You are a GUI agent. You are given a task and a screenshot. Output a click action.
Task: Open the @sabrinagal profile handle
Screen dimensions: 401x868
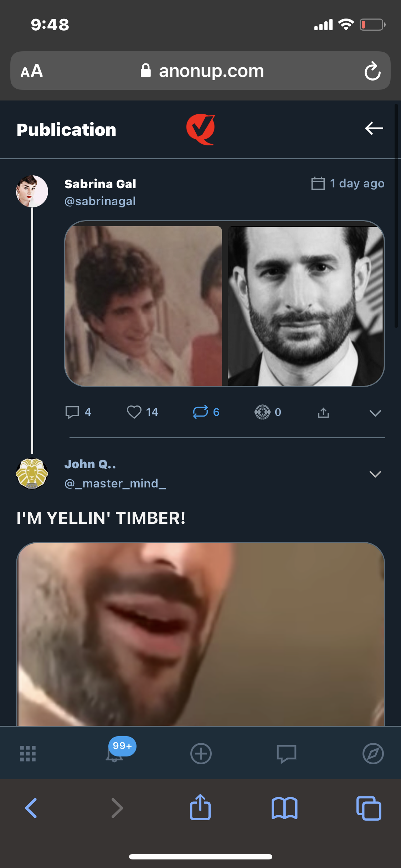pos(100,201)
